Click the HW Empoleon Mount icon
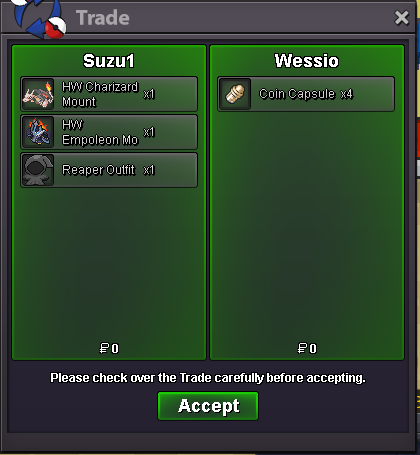 point(38,132)
